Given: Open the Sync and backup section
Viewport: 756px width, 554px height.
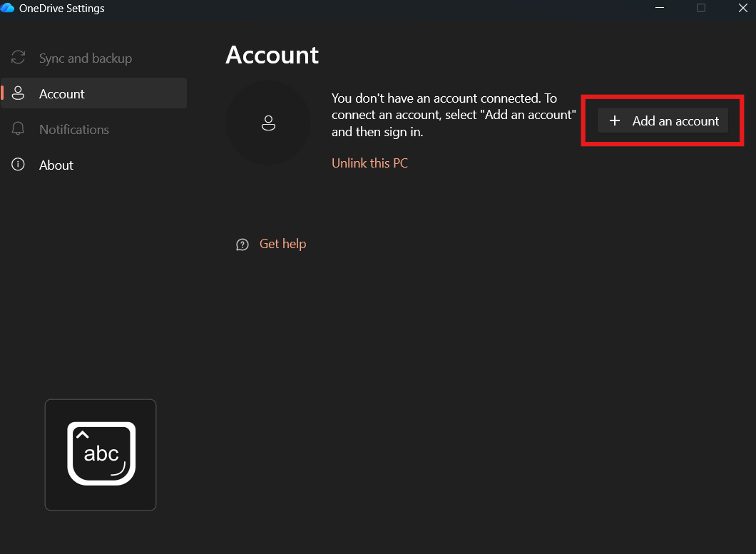Looking at the screenshot, I should click(94, 58).
